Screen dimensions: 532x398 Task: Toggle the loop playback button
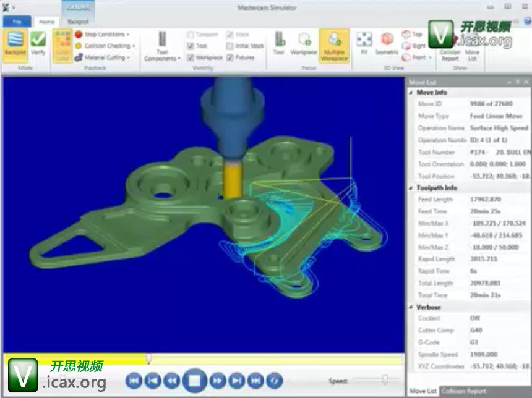(x=275, y=381)
